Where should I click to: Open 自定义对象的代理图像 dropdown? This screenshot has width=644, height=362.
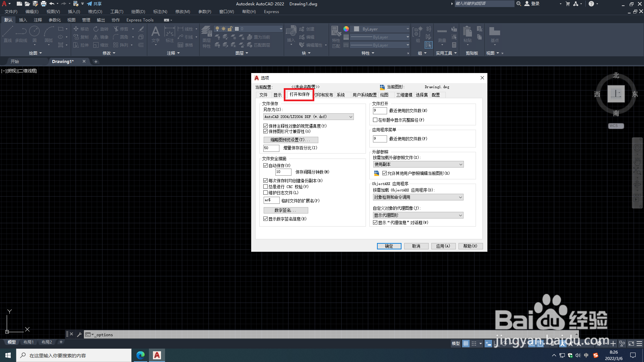coord(418,215)
